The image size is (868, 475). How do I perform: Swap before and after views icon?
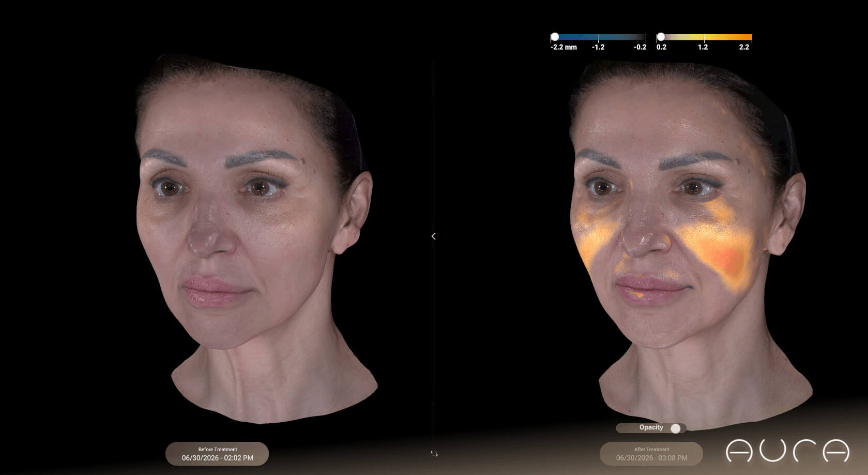[434, 453]
